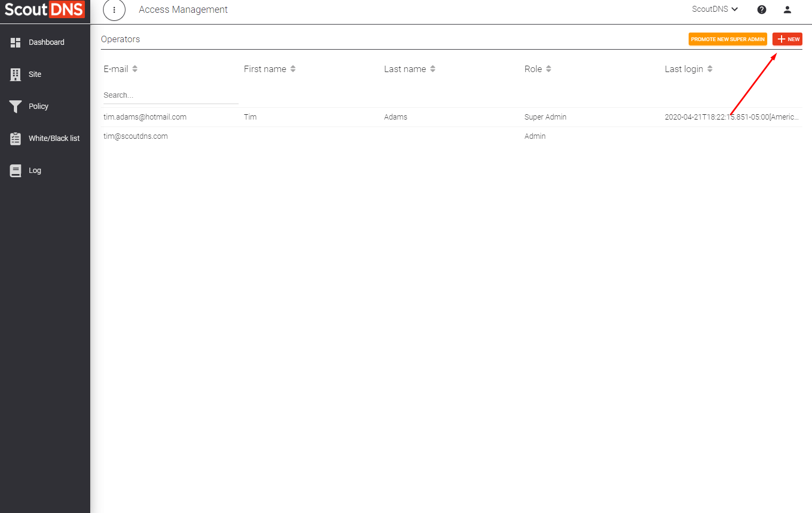The image size is (812, 513).
Task: Open the White/Black list clipboard icon
Action: (15, 138)
